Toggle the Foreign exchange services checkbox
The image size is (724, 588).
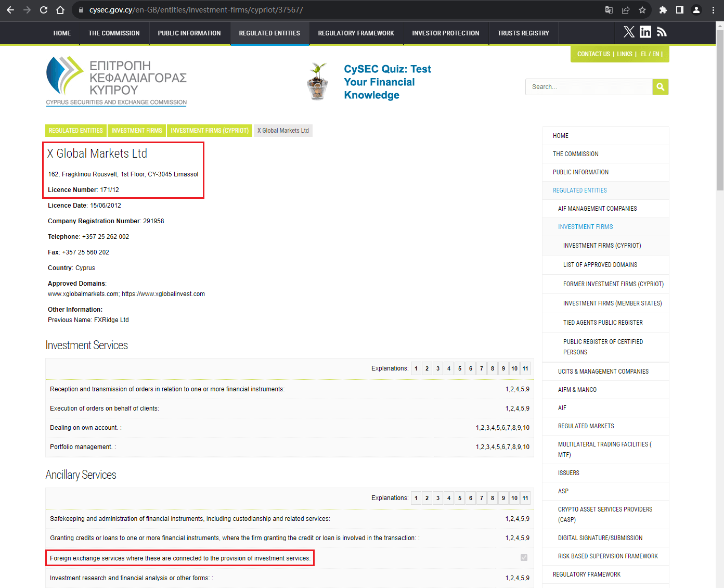524,558
